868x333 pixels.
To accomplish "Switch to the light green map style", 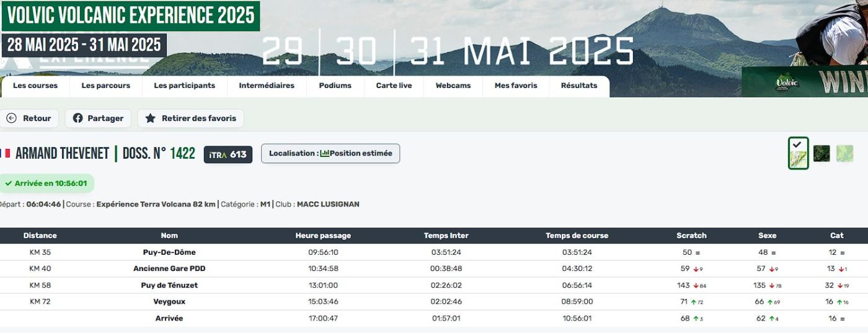I will (844, 154).
